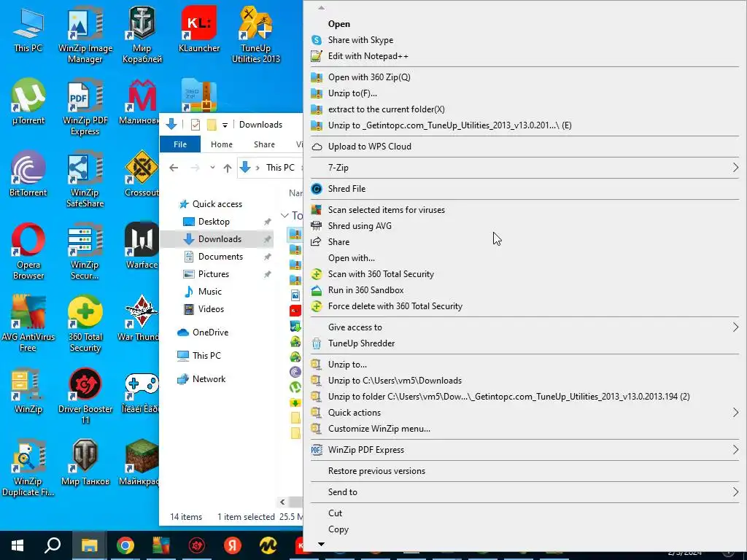The image size is (747, 560).
Task: Open AVG AntiVirus Free desktop icon
Action: 28,324
